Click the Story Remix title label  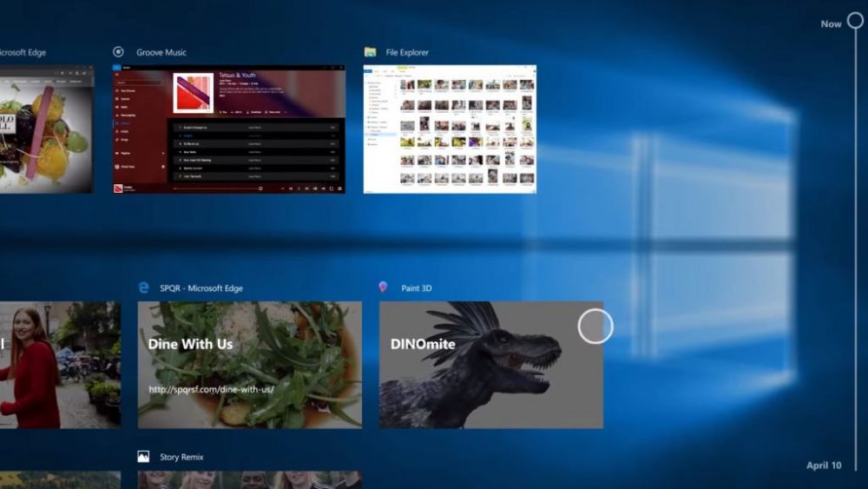[181, 457]
